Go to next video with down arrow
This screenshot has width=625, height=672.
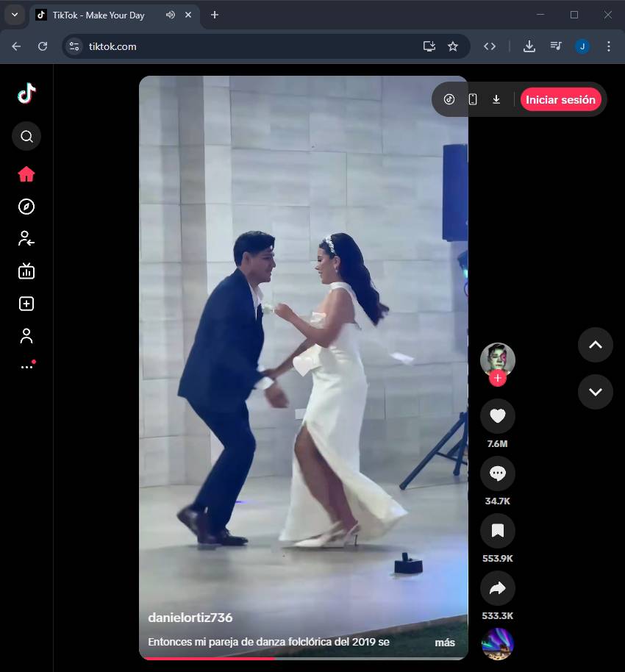595,391
